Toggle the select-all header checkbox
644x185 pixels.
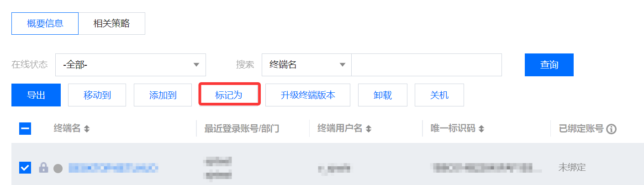25,129
